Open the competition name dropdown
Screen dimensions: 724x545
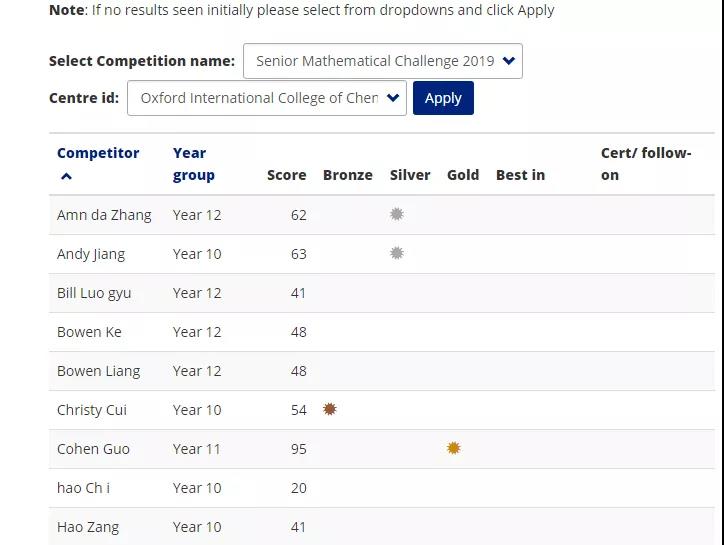coord(383,61)
